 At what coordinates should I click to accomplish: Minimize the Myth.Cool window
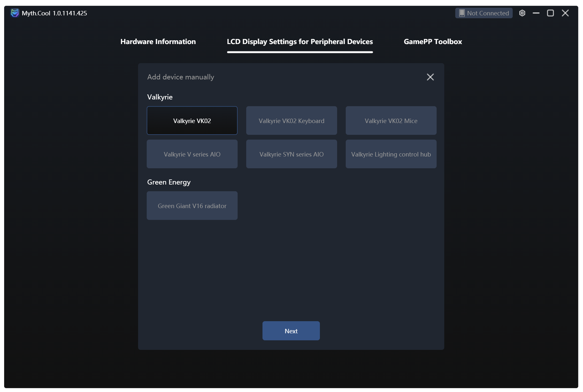[536, 13]
